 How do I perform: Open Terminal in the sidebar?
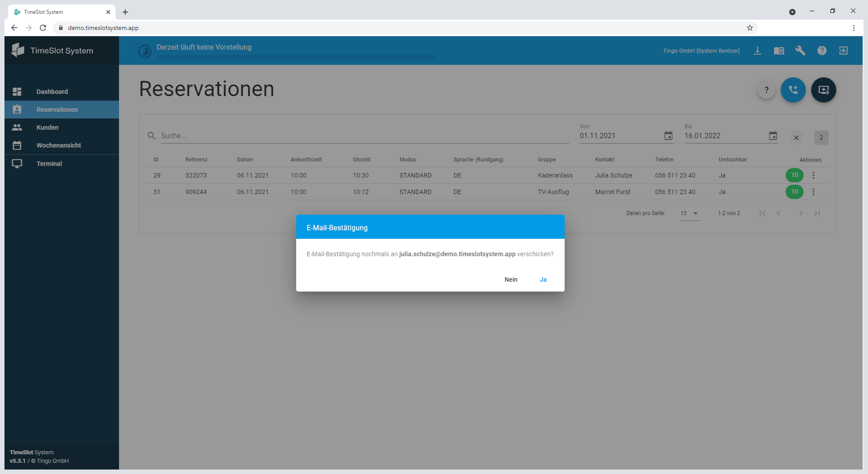[x=62, y=164]
